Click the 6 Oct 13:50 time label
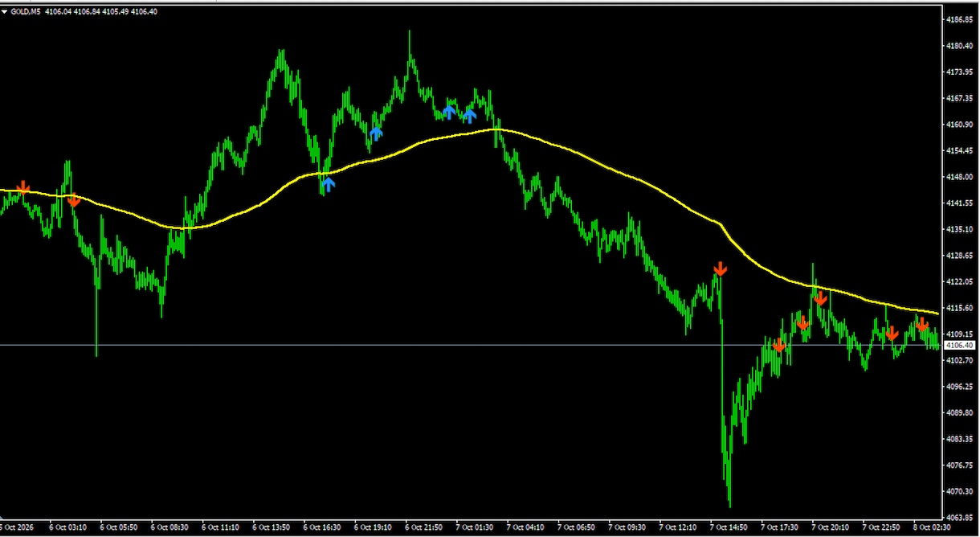The height and width of the screenshot is (537, 980). tap(272, 527)
